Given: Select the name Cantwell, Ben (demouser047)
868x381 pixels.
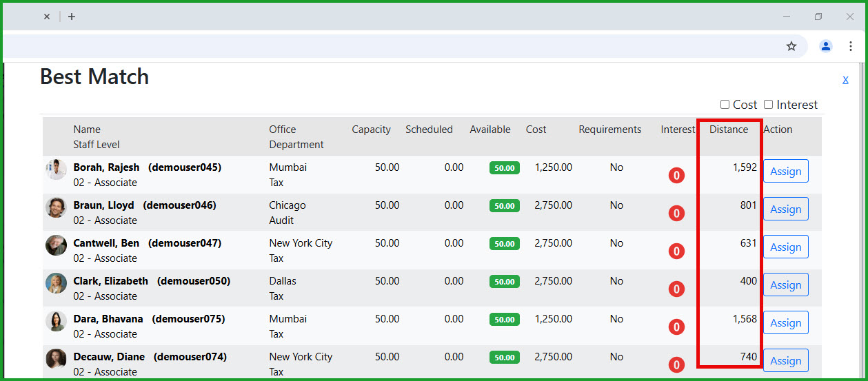Looking at the screenshot, I should (x=148, y=243).
